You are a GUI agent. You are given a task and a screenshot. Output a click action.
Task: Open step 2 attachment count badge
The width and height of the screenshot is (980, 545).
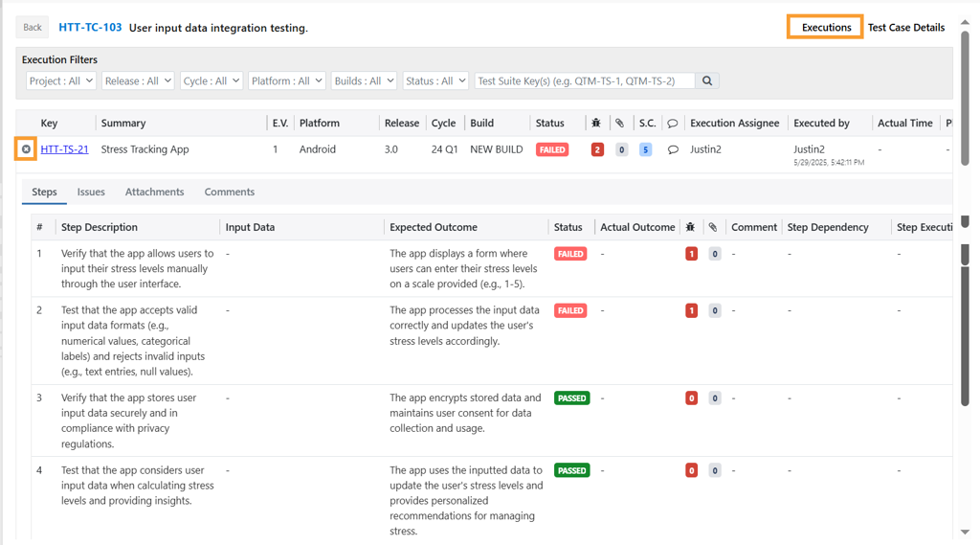[x=715, y=310]
